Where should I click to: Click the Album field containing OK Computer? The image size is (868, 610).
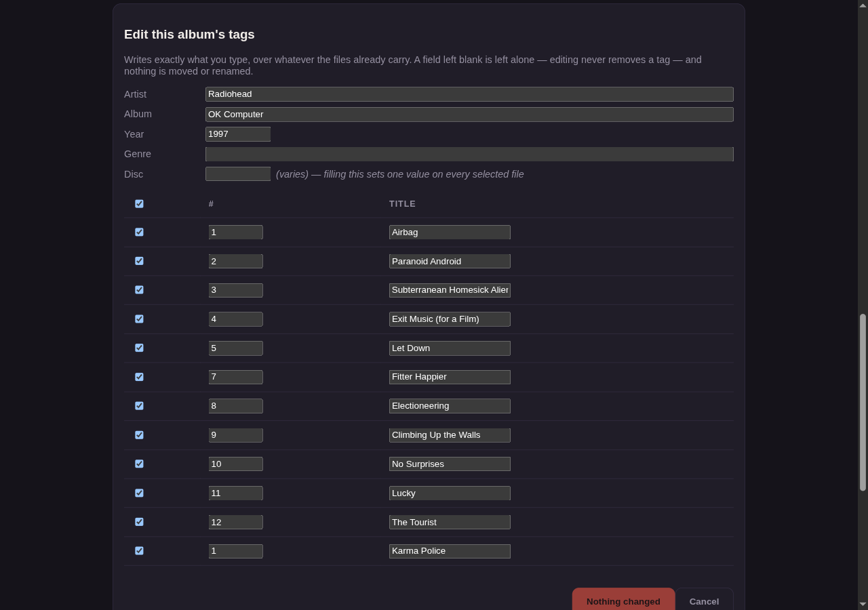[x=469, y=115]
